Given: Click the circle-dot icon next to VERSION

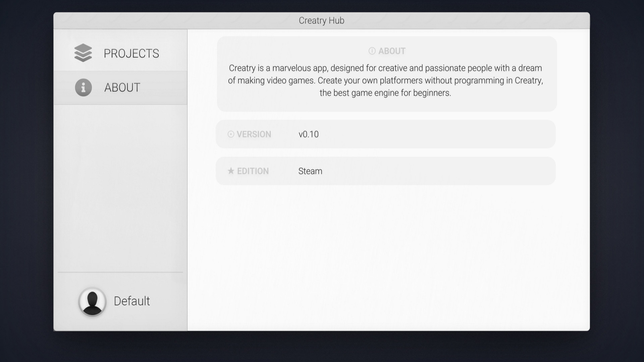Looking at the screenshot, I should click(230, 134).
